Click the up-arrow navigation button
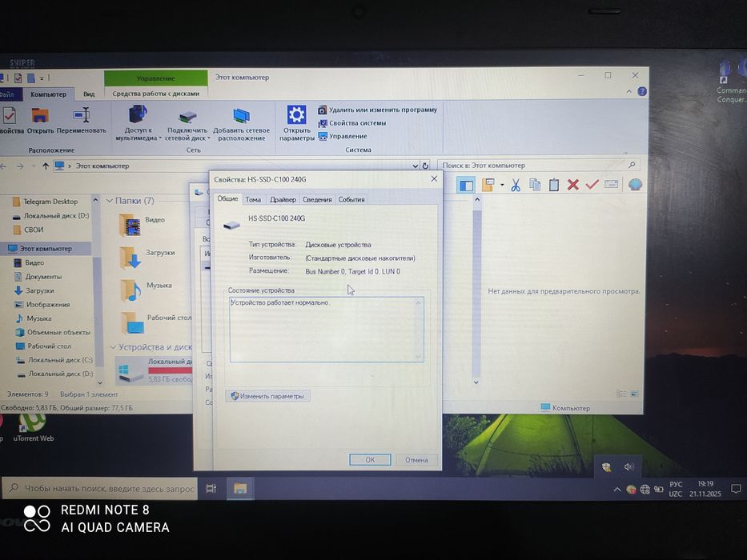The width and height of the screenshot is (747, 560). pyautogui.click(x=46, y=166)
